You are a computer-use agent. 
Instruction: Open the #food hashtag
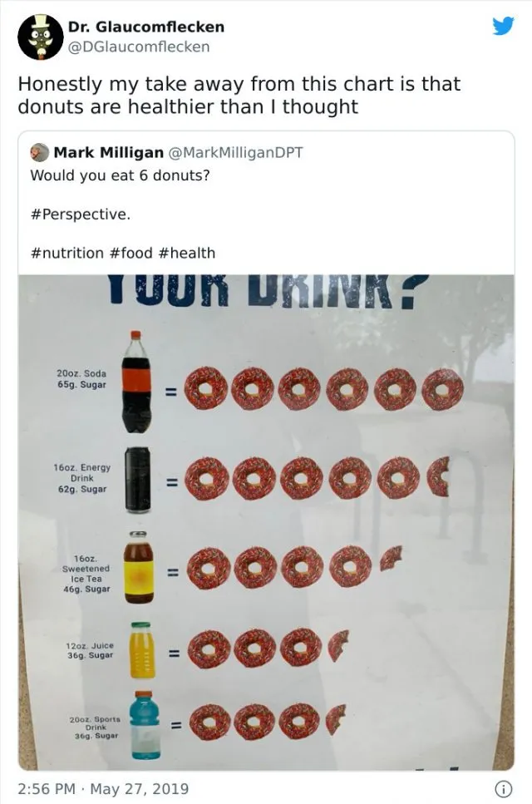[131, 253]
